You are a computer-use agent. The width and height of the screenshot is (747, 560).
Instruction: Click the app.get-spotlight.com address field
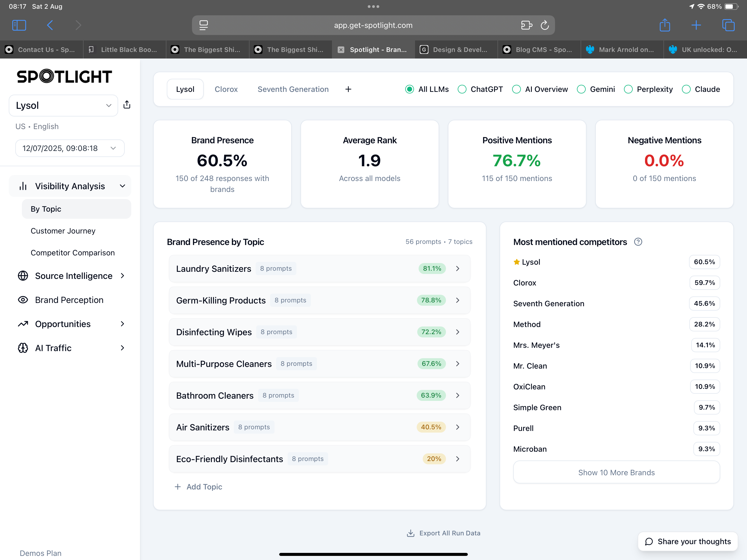[x=373, y=25]
